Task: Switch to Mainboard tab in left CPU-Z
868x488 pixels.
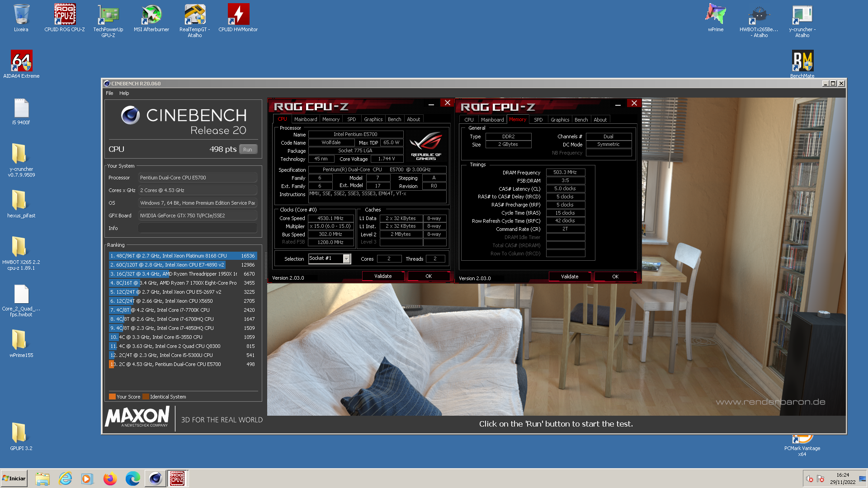Action: pyautogui.click(x=306, y=119)
